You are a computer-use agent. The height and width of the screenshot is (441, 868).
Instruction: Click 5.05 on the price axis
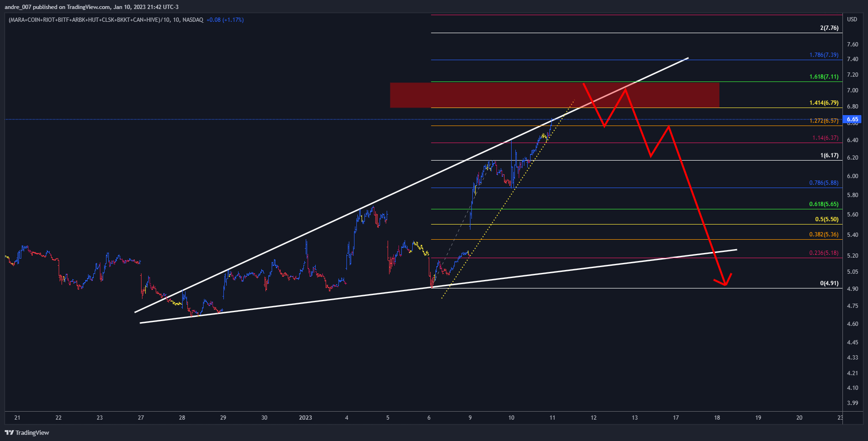click(x=852, y=272)
